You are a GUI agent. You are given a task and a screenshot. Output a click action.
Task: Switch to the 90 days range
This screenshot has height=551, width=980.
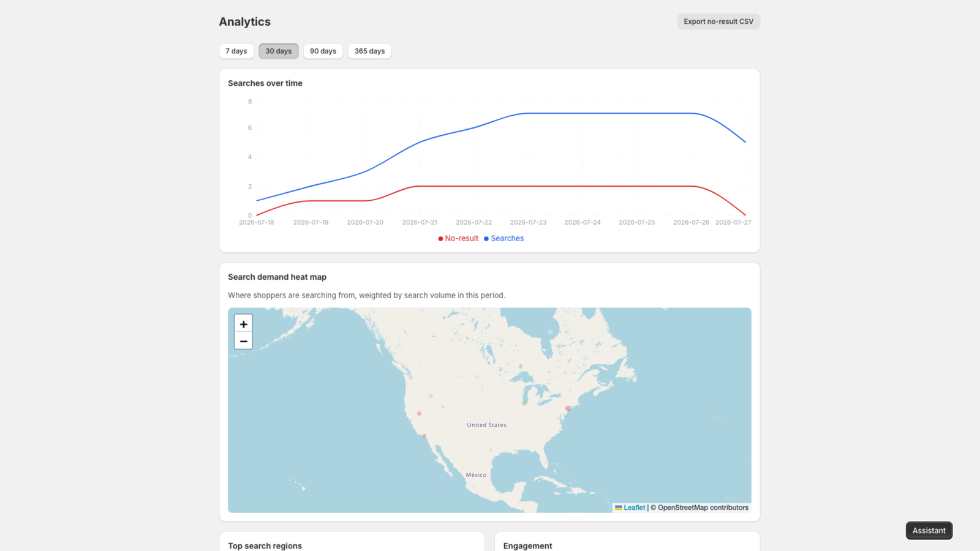(323, 51)
